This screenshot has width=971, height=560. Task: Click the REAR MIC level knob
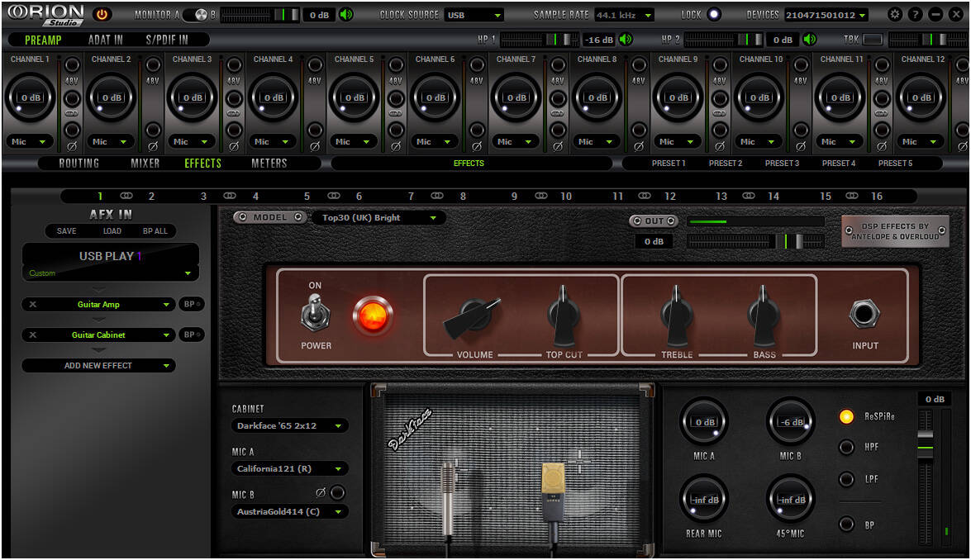pos(703,499)
